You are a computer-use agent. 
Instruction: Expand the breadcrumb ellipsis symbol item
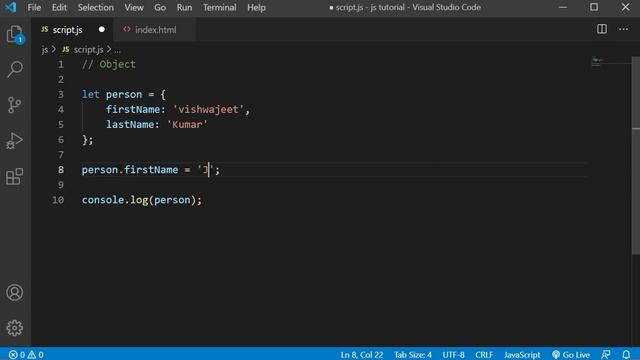point(118,50)
